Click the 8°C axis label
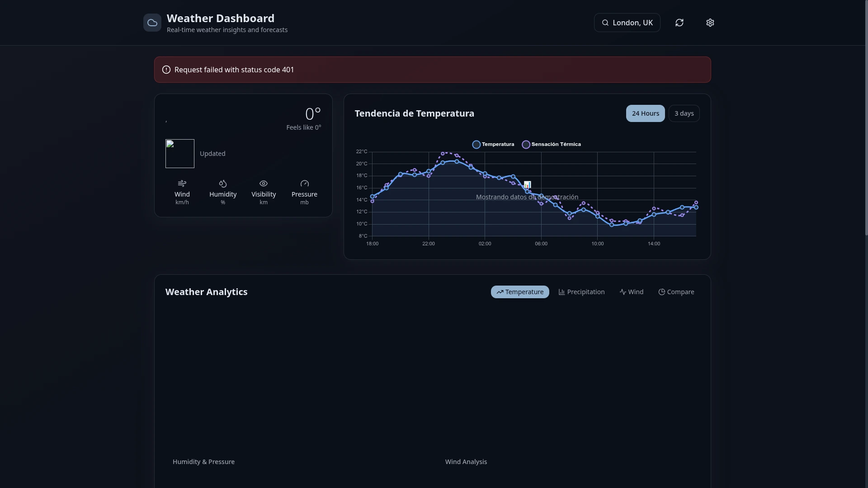This screenshot has height=488, width=868. point(363,236)
